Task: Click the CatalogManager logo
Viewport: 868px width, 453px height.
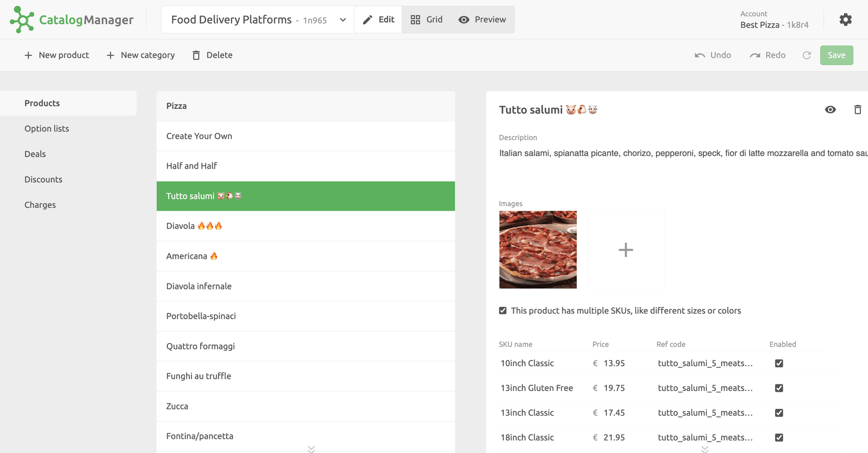Action: tap(72, 19)
